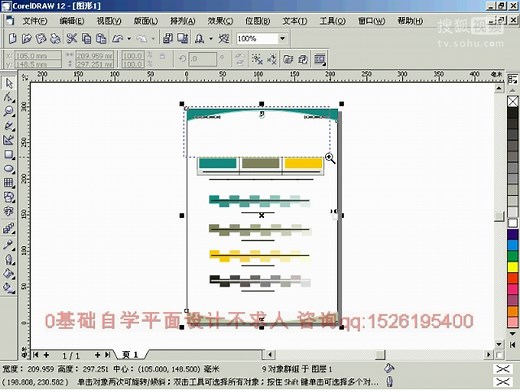The height and width of the screenshot is (390, 520).
Task: Add page after with plus button
Action: click(97, 355)
